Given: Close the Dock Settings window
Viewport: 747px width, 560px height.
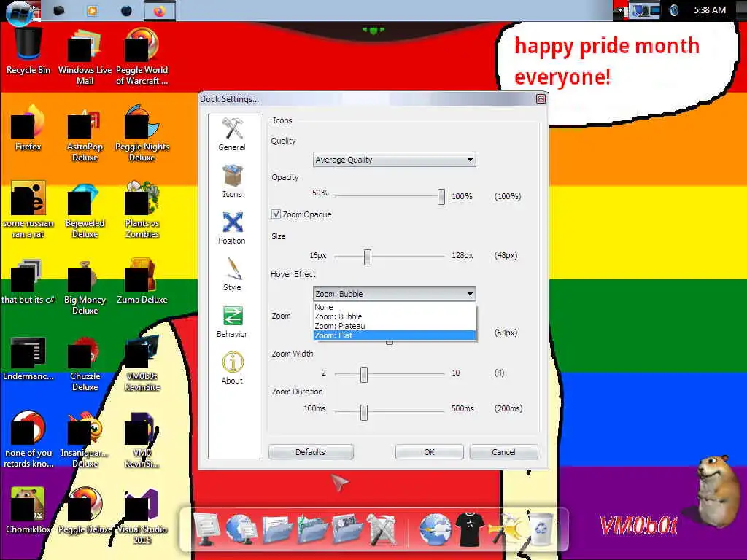Looking at the screenshot, I should (541, 98).
